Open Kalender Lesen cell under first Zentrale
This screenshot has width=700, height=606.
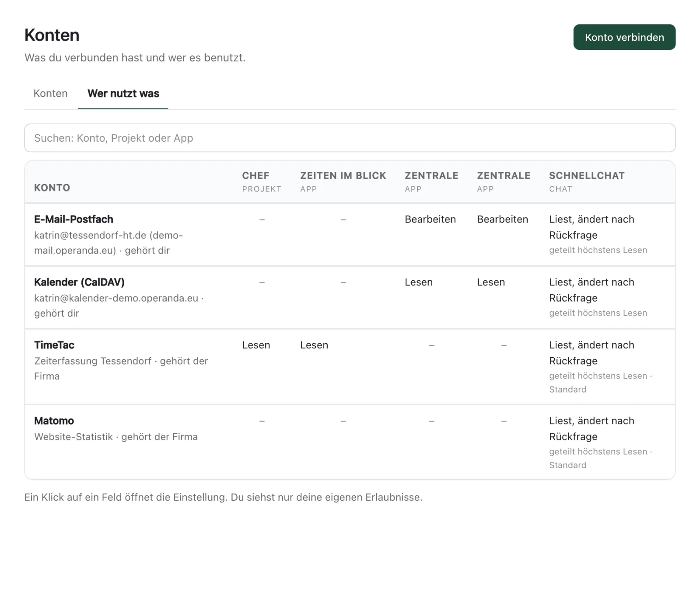click(419, 282)
